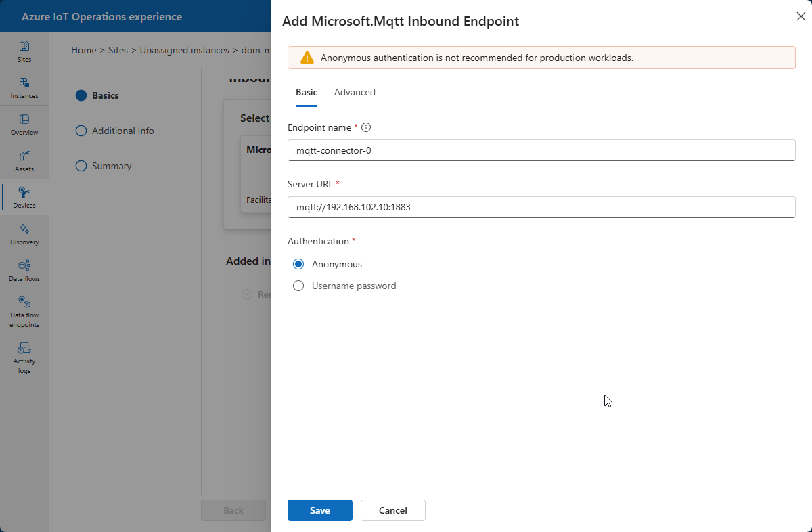Image resolution: width=812 pixels, height=532 pixels.
Task: Click the Home breadcrumb link
Action: (83, 50)
